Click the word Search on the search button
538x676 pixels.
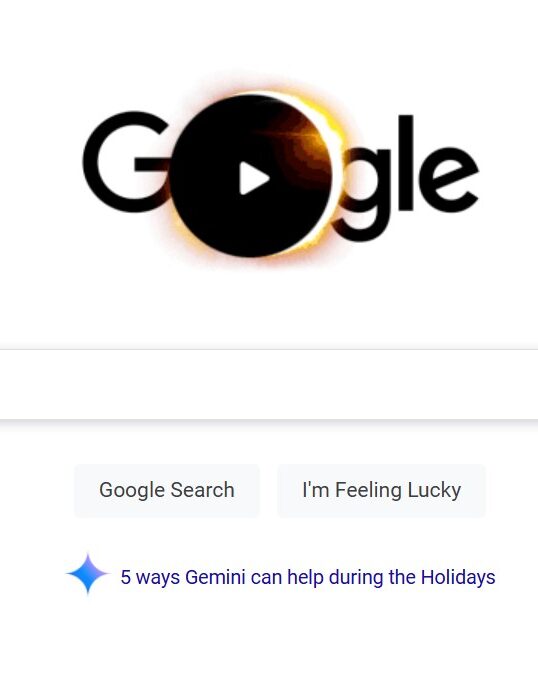point(202,490)
